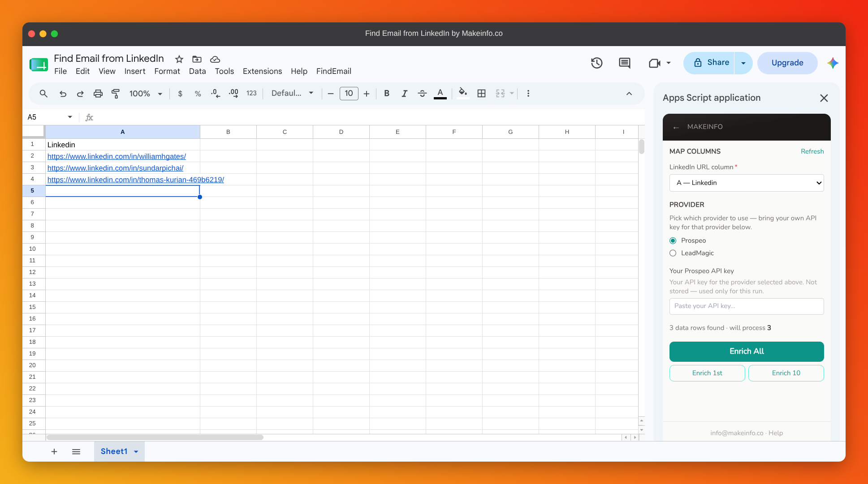Open the Extensions menu
868x484 pixels.
263,71
